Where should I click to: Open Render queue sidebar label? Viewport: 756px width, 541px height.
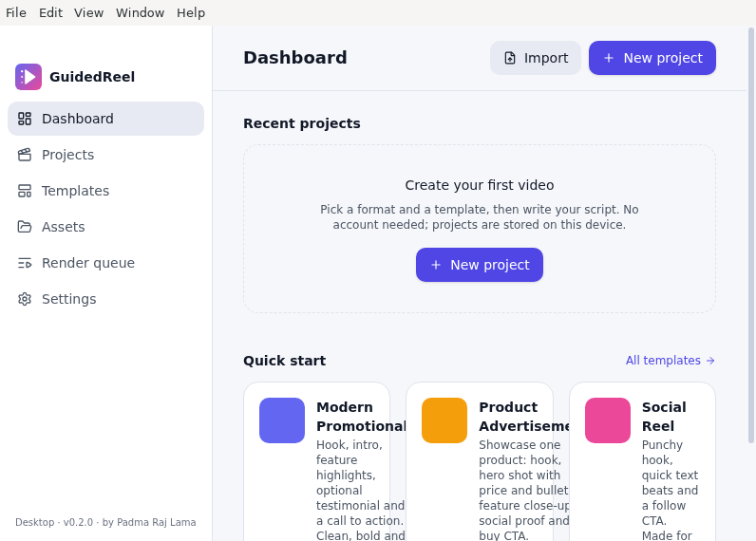tap(88, 263)
